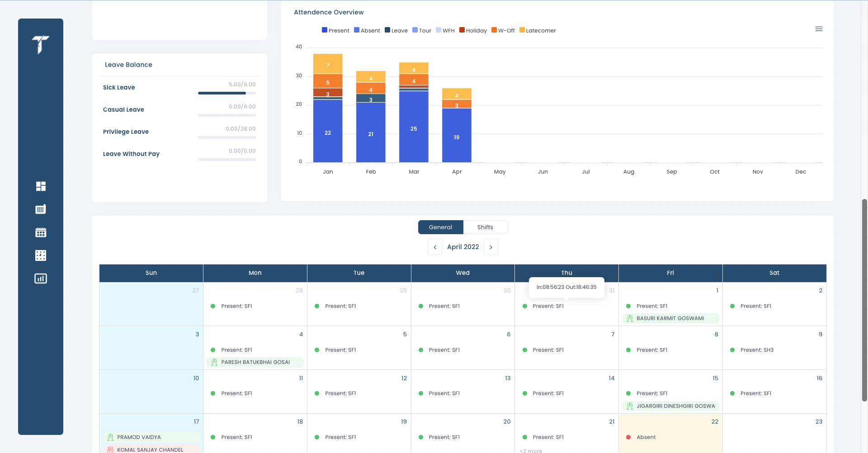This screenshot has width=868, height=453.
Task: Click the Sick Leave progress bar
Action: (x=226, y=93)
